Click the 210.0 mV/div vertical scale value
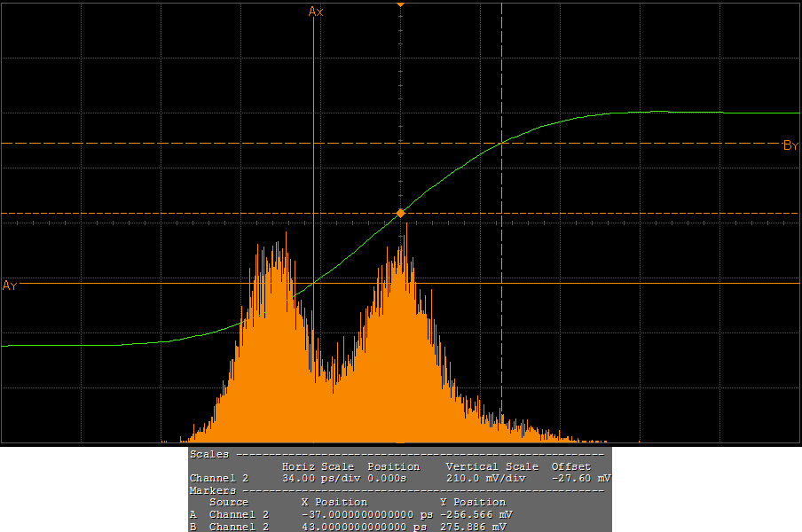The height and width of the screenshot is (532, 802). click(x=486, y=478)
